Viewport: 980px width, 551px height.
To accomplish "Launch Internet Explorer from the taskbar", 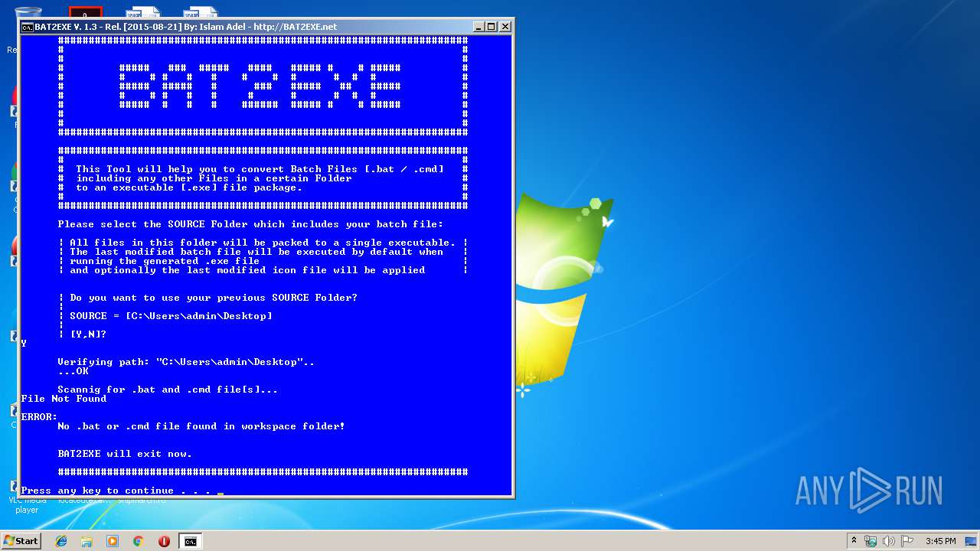I will [x=61, y=541].
